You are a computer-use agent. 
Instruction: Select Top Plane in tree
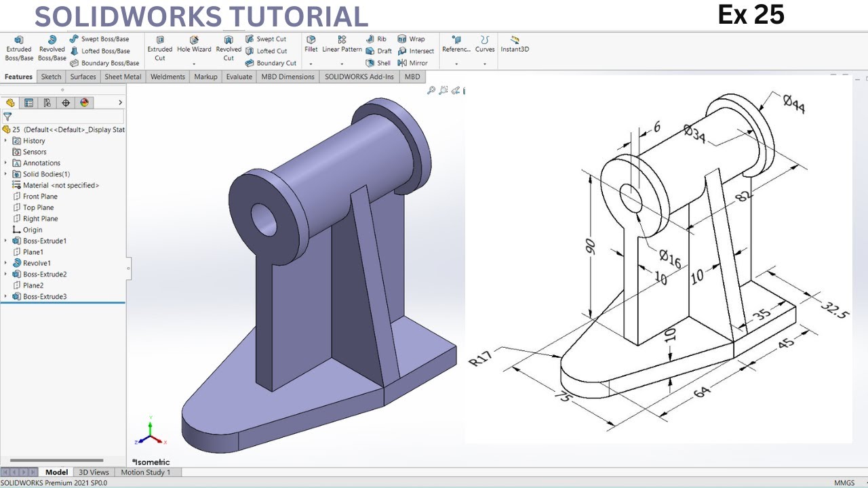33,207
